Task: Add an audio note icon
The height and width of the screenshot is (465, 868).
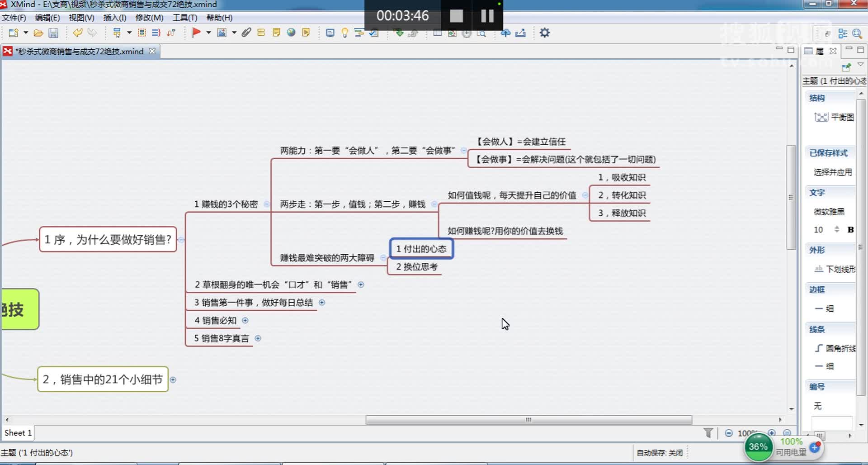Action: 306,33
